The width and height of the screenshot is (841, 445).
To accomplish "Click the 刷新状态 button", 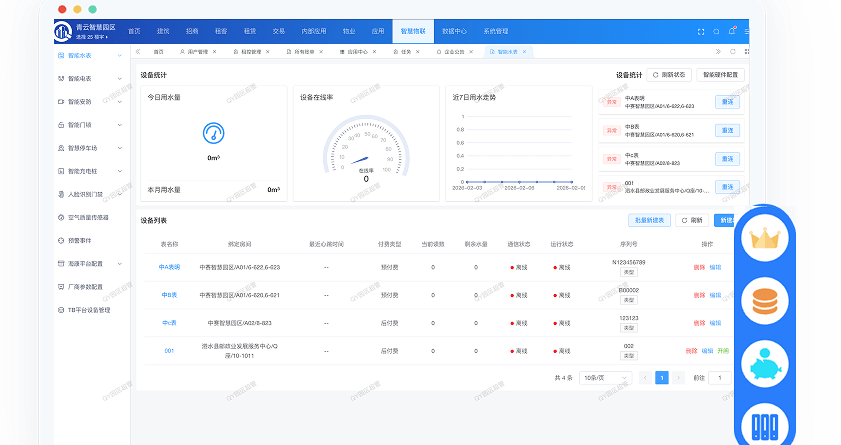I will pos(669,75).
